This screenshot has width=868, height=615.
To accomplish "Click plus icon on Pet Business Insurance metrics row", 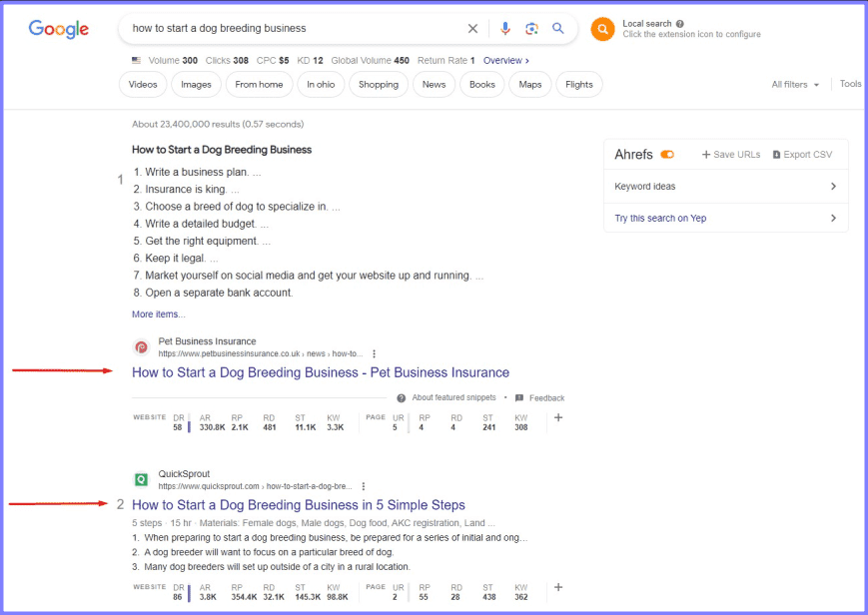I will click(558, 418).
